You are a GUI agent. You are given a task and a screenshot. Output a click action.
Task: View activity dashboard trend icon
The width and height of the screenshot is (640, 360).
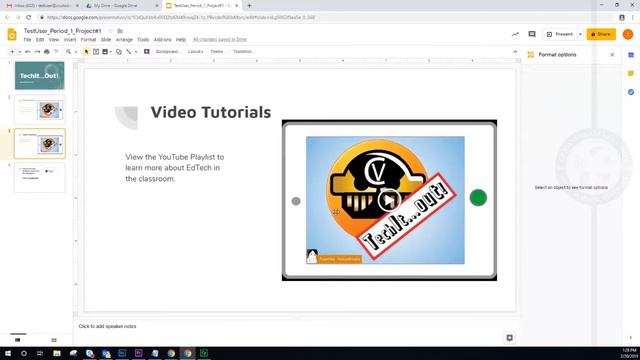coord(515,34)
